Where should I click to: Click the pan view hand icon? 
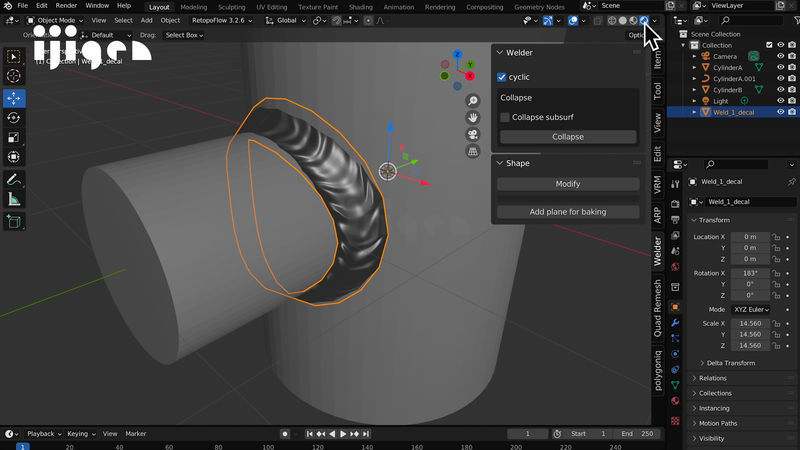click(x=473, y=117)
